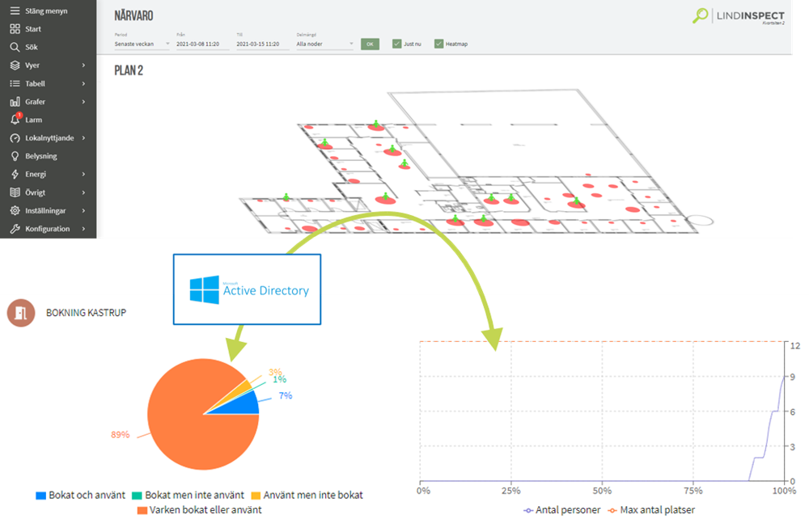The width and height of the screenshot is (809, 532).
Task: Select the Lokalnyttjande gauge icon
Action: 15,138
